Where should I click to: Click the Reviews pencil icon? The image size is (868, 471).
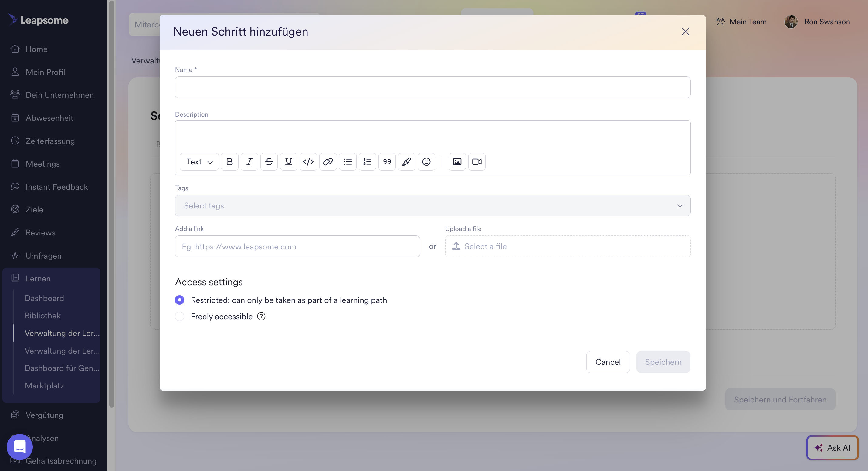pyautogui.click(x=15, y=232)
